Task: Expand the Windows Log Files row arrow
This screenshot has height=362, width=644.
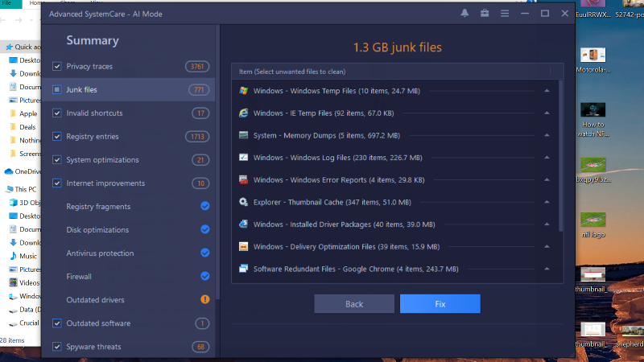Action: coord(547,157)
